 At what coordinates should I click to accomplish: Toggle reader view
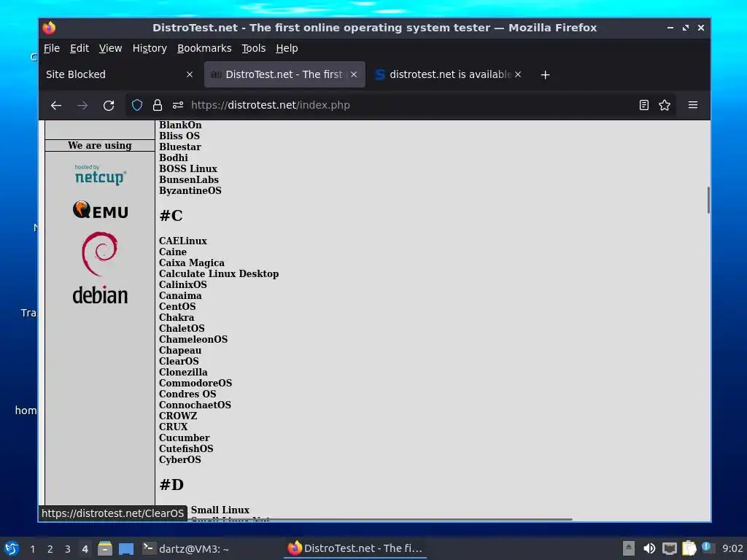pyautogui.click(x=643, y=105)
